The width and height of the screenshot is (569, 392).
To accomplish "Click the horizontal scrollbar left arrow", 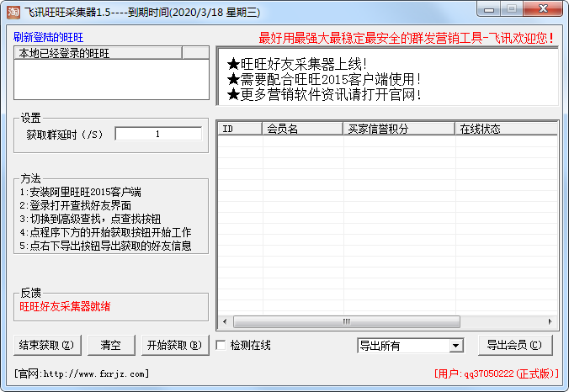I will pyautogui.click(x=224, y=322).
